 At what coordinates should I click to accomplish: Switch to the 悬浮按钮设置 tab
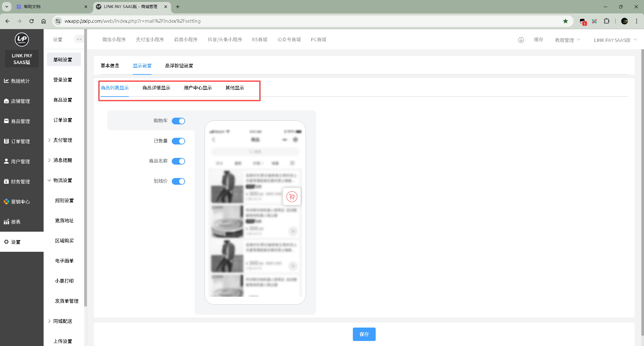[179, 66]
